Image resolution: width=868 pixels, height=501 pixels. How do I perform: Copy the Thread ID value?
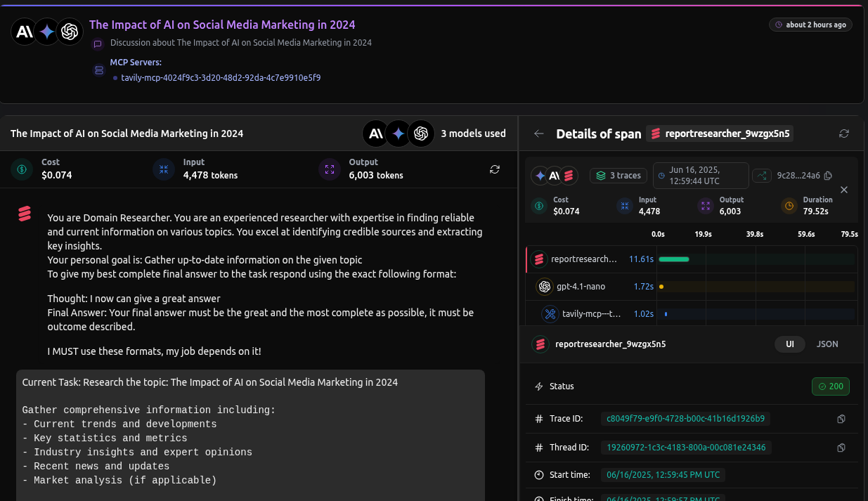coord(841,448)
